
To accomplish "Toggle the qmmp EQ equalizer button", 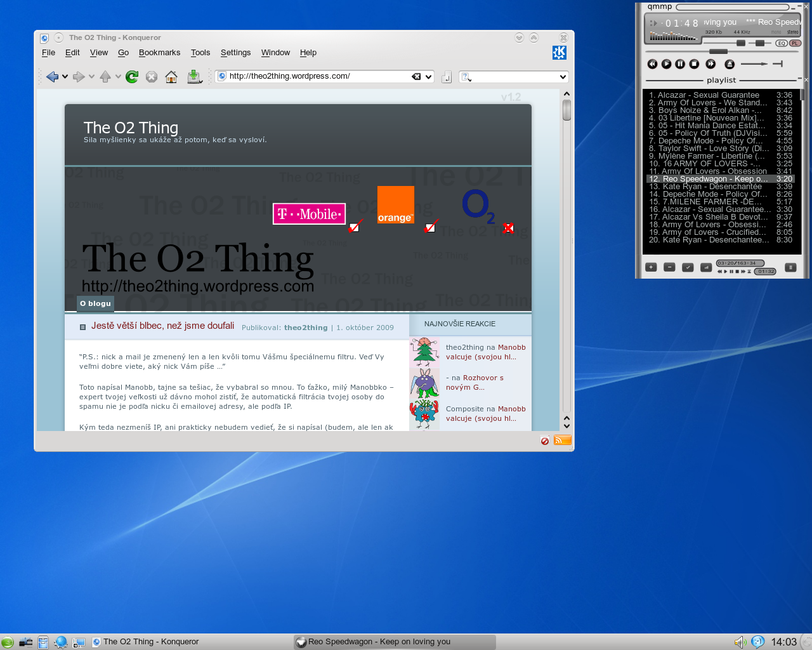I will [782, 43].
